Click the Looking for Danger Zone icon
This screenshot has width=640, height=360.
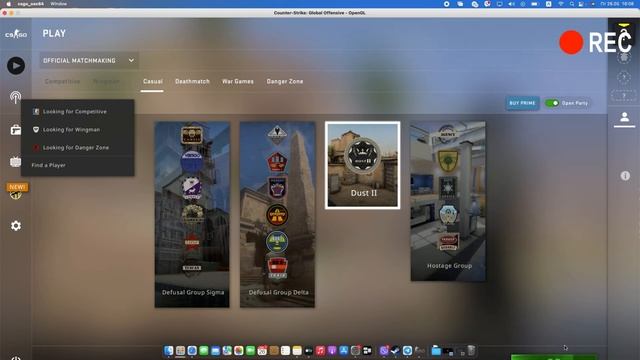coord(36,147)
